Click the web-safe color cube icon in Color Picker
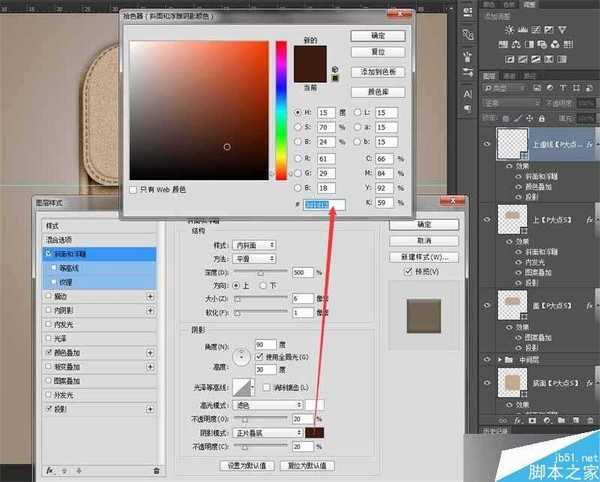Image resolution: width=600 pixels, height=482 pixels. point(335,69)
